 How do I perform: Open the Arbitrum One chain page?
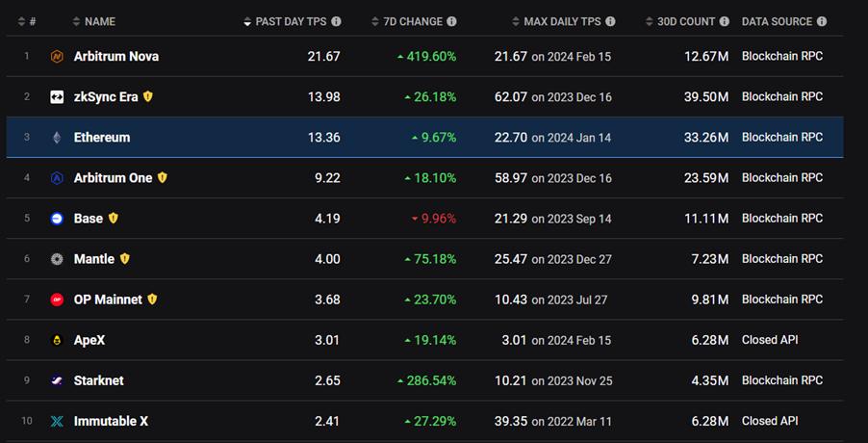tap(113, 178)
